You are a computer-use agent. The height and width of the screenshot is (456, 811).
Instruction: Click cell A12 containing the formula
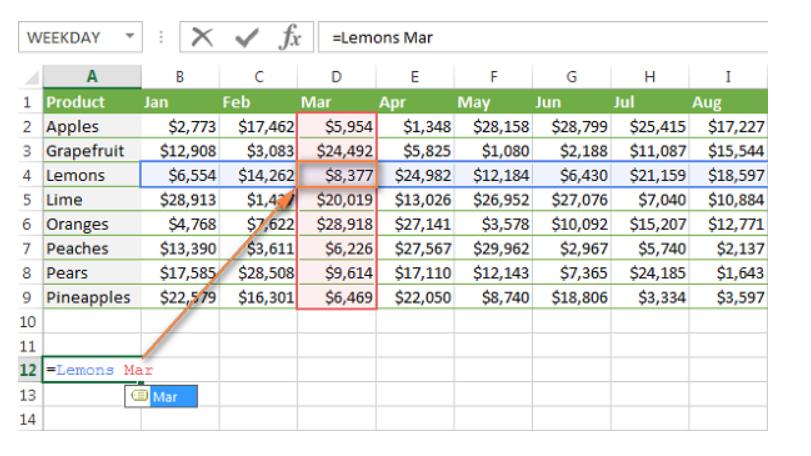click(90, 371)
